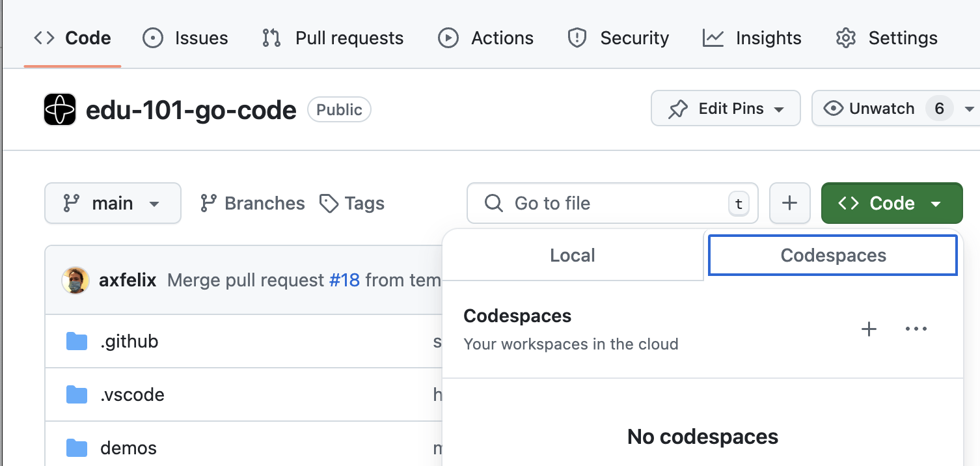Image resolution: width=980 pixels, height=466 pixels.
Task: Click 'Your workspaces in the cloud' text
Action: point(571,344)
